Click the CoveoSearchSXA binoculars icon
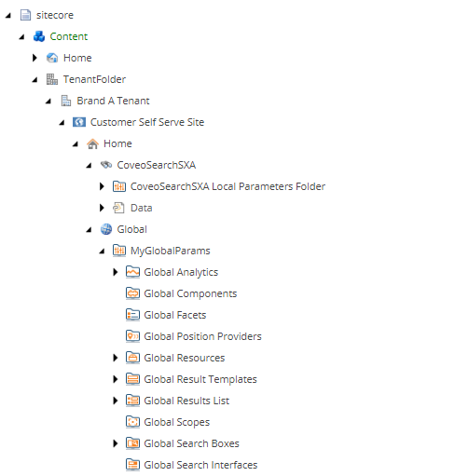This screenshot has width=455, height=476. [x=106, y=165]
